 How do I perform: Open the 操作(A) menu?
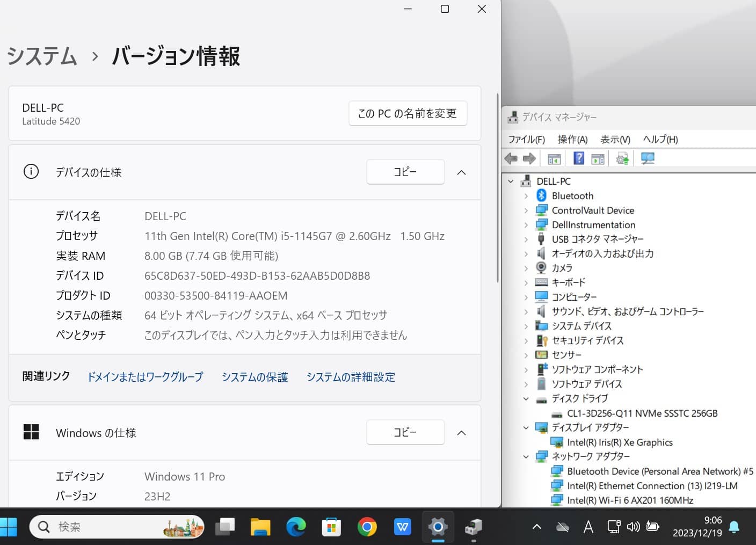point(573,140)
